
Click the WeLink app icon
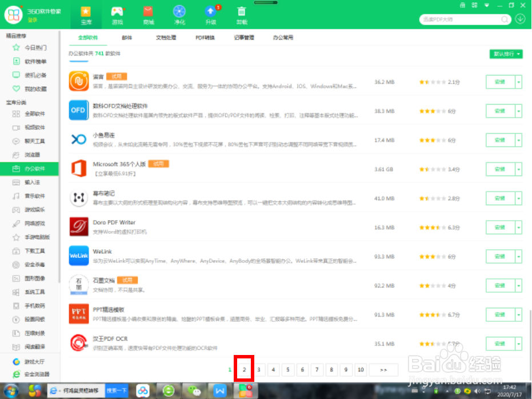coord(79,256)
